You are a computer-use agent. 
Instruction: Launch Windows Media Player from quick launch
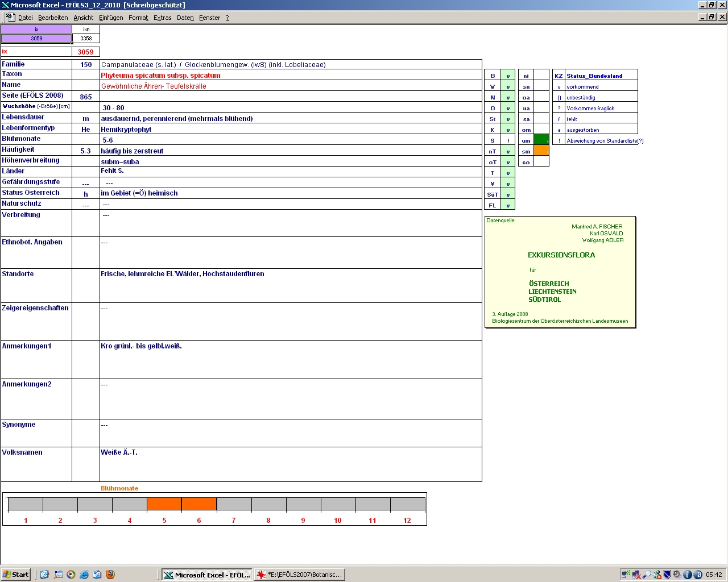point(71,575)
